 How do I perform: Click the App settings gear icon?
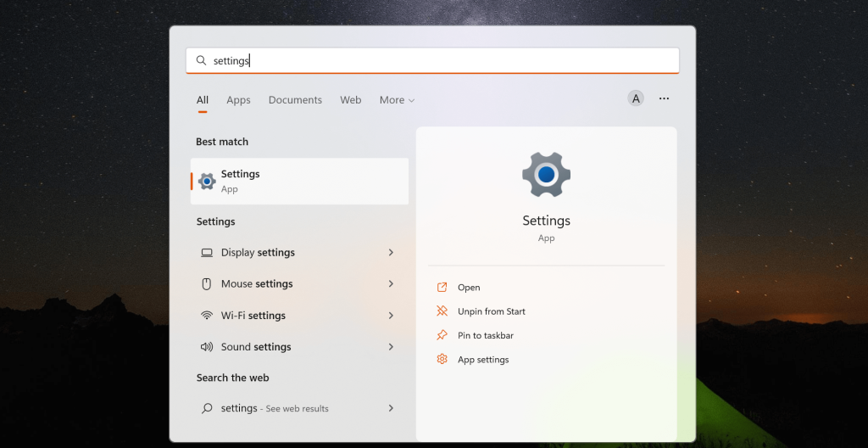pos(442,359)
